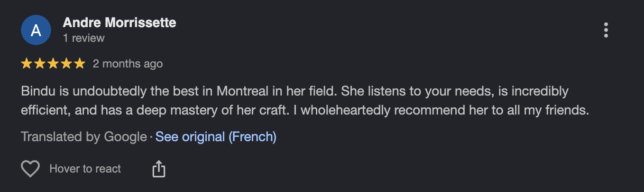Click the "Translated by Google" label

pyautogui.click(x=84, y=137)
